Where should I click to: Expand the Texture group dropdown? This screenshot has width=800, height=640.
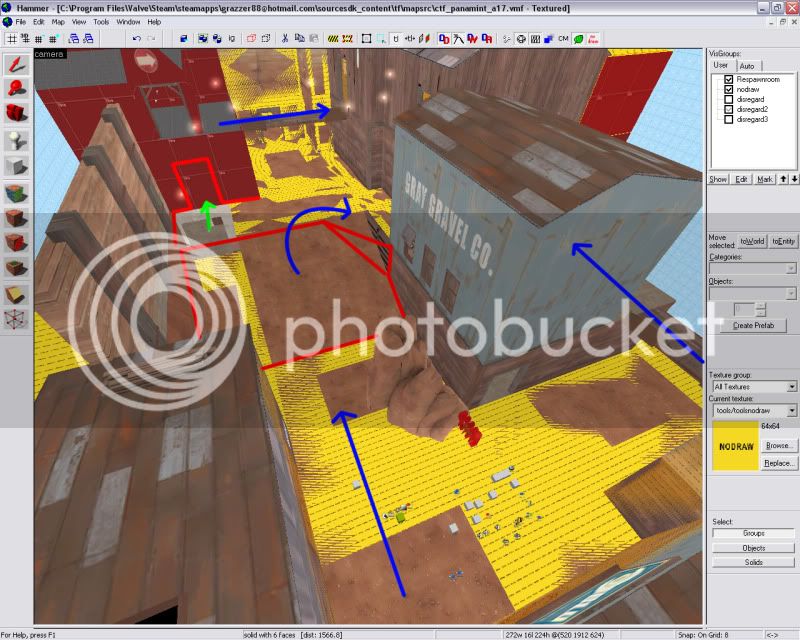pos(754,387)
